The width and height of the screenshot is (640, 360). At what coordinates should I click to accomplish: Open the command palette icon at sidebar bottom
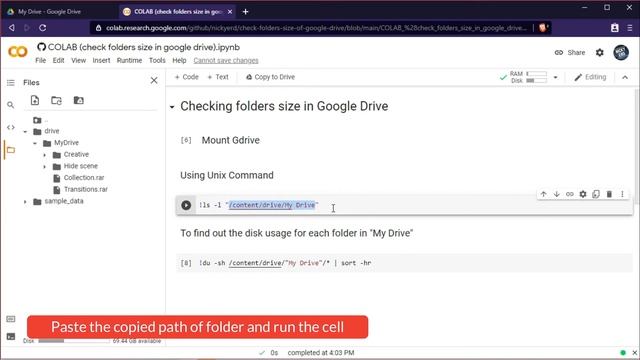[11, 319]
